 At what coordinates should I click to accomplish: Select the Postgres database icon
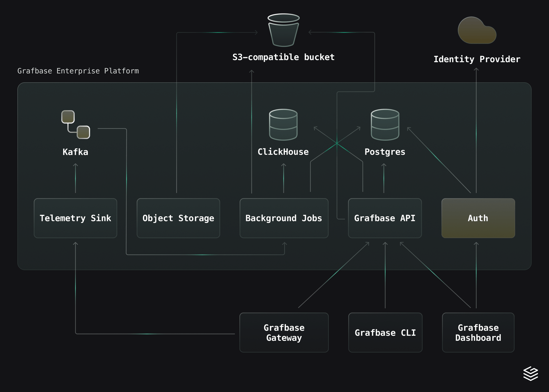385,125
